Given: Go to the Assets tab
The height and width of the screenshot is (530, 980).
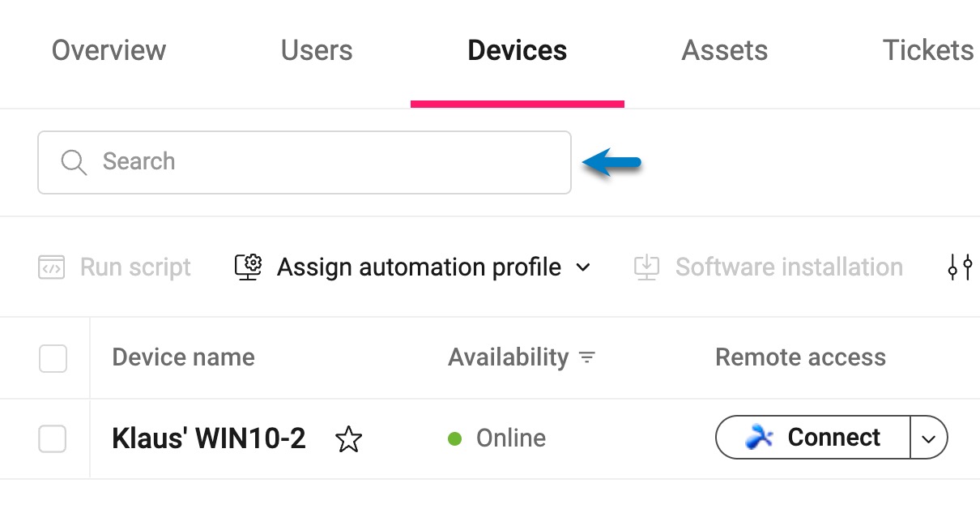Looking at the screenshot, I should 725,50.
